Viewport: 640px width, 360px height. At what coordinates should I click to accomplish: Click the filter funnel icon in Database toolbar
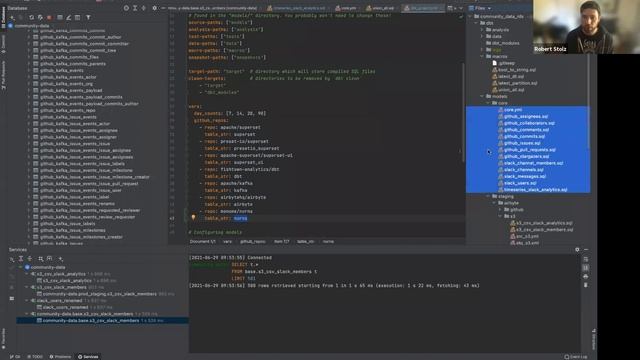coord(88,18)
